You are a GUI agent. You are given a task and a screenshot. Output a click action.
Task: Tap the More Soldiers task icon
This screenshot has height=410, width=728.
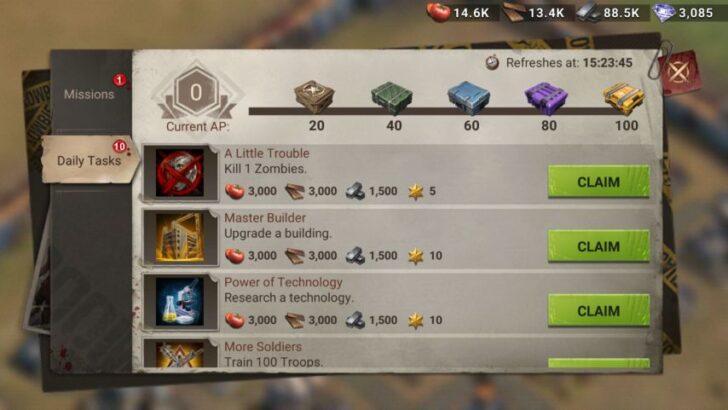[x=180, y=354]
